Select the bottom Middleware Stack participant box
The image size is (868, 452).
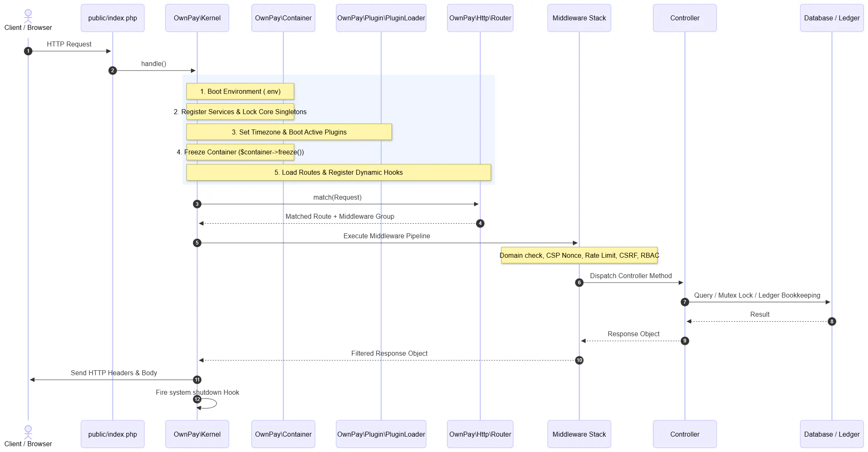pyautogui.click(x=579, y=434)
